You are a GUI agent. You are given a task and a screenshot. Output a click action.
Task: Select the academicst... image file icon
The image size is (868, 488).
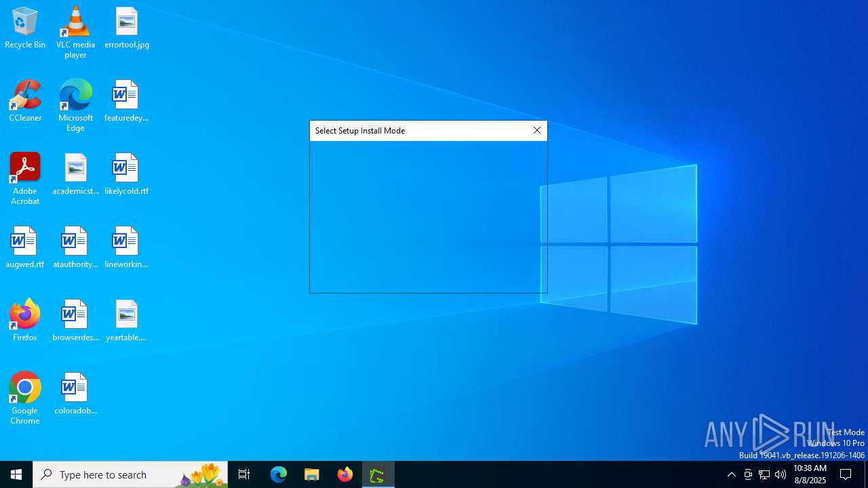point(75,174)
